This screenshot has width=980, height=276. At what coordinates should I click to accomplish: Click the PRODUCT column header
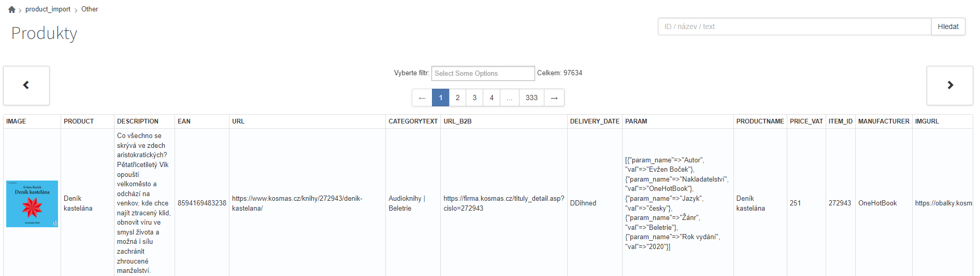coord(79,121)
